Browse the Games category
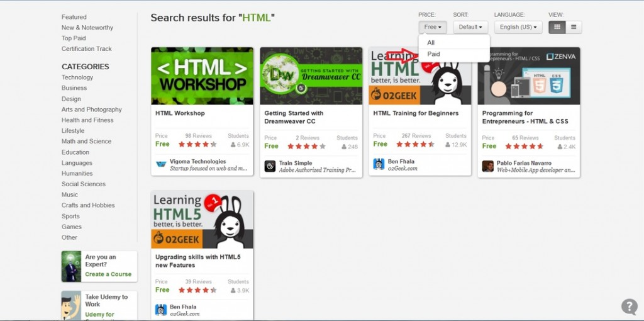The image size is (644, 321). pyautogui.click(x=72, y=227)
